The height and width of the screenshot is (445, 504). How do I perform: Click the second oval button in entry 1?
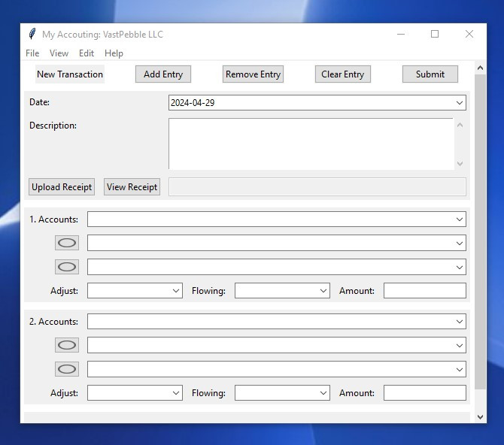coord(67,267)
